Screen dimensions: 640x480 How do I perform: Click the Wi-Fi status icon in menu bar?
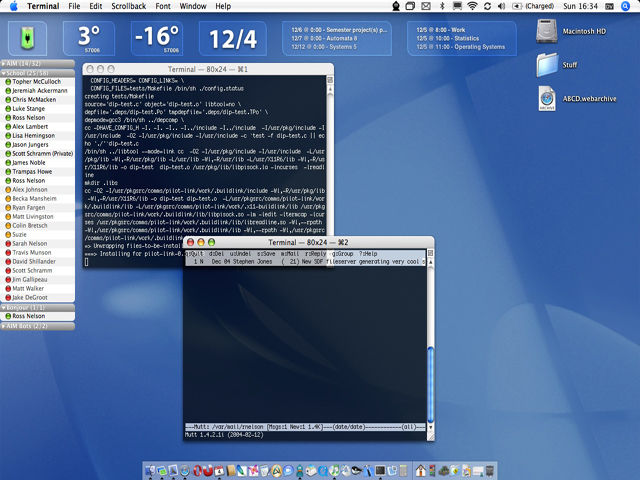click(x=471, y=6)
